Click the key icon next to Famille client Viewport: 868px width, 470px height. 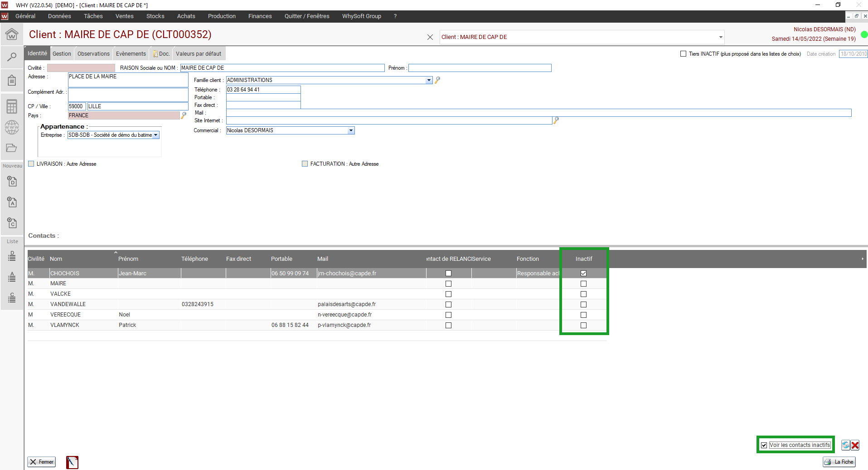click(x=437, y=80)
